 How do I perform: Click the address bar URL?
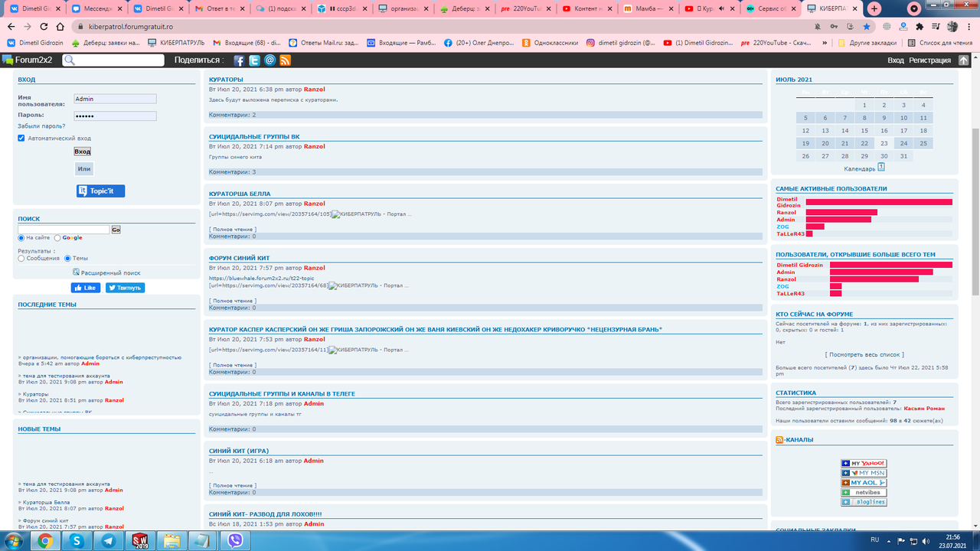coord(130,26)
